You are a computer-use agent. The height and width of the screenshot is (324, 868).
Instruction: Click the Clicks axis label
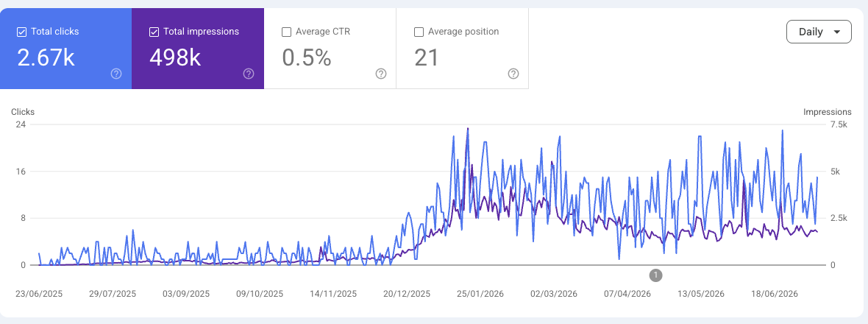pyautogui.click(x=23, y=112)
